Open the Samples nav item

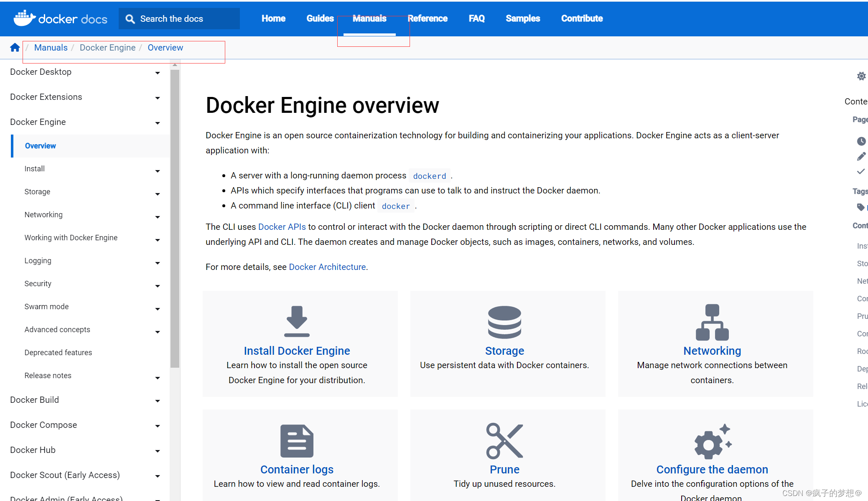point(523,18)
